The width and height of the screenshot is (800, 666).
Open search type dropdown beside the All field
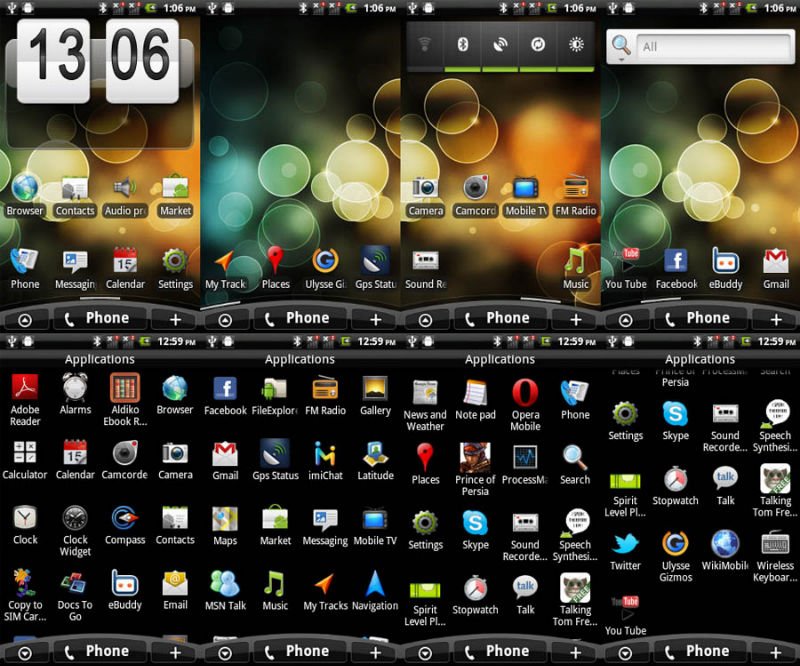(x=621, y=47)
